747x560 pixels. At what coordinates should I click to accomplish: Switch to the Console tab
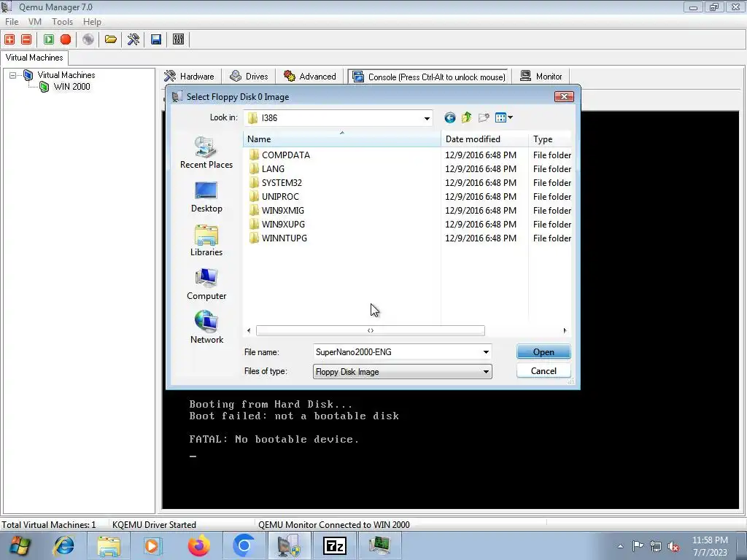pyautogui.click(x=429, y=77)
